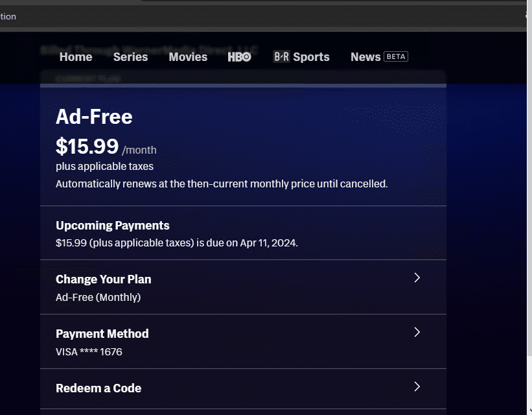Open the HBO logo hub
This screenshot has height=415, width=532.
(x=239, y=57)
